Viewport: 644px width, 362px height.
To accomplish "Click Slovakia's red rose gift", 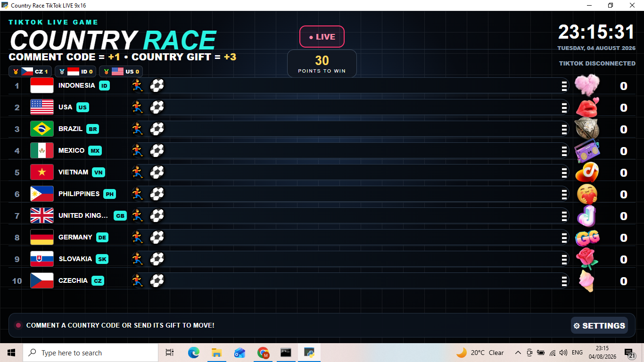I will tap(587, 259).
